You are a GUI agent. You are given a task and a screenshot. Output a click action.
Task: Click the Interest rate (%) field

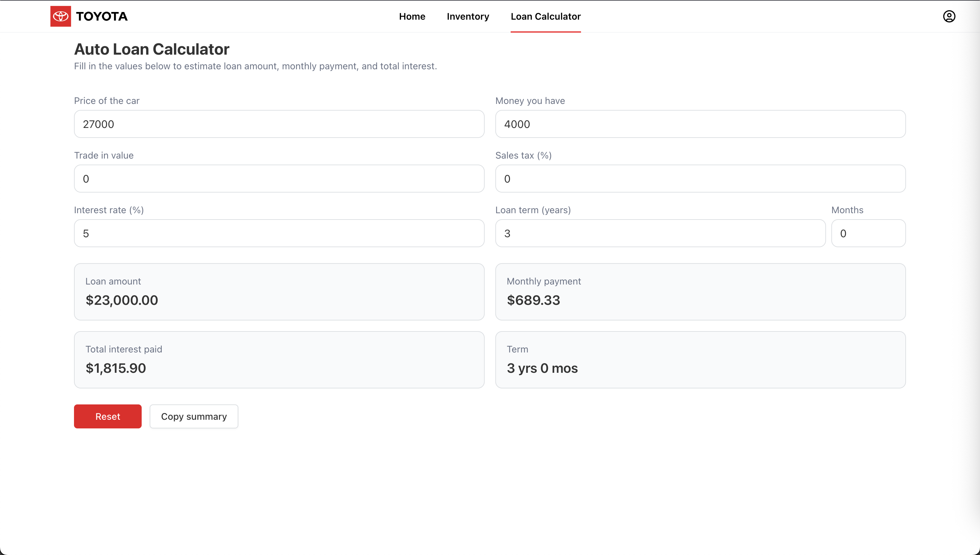279,233
